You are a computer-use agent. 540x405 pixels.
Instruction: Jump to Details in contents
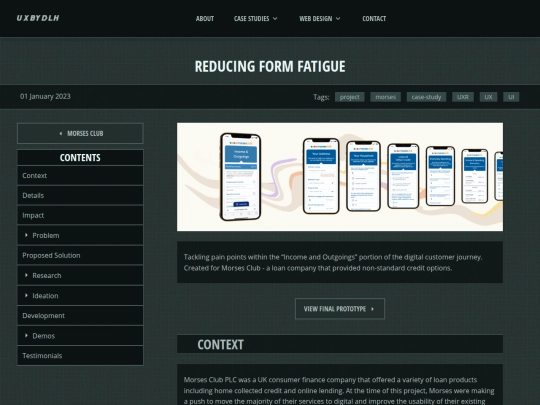pos(80,196)
